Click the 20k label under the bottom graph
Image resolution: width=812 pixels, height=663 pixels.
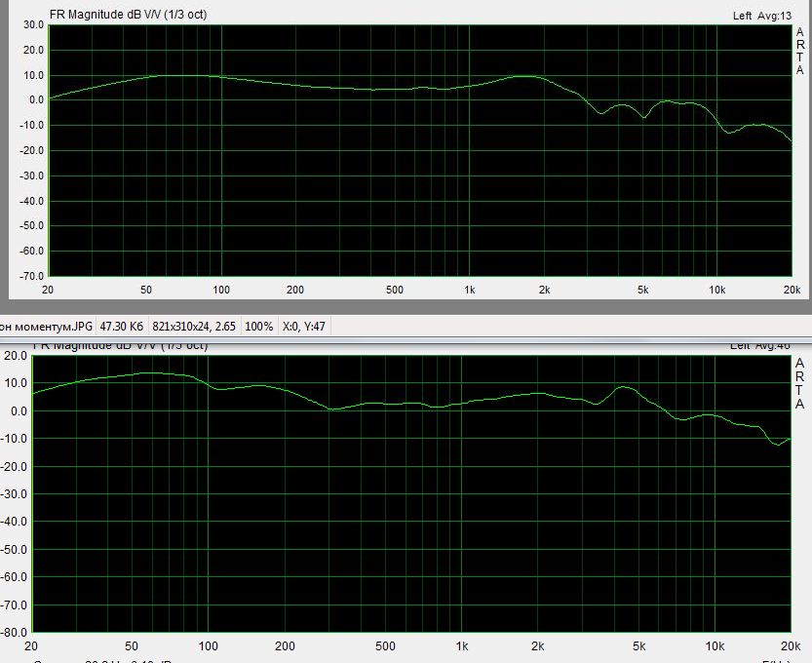pyautogui.click(x=791, y=645)
